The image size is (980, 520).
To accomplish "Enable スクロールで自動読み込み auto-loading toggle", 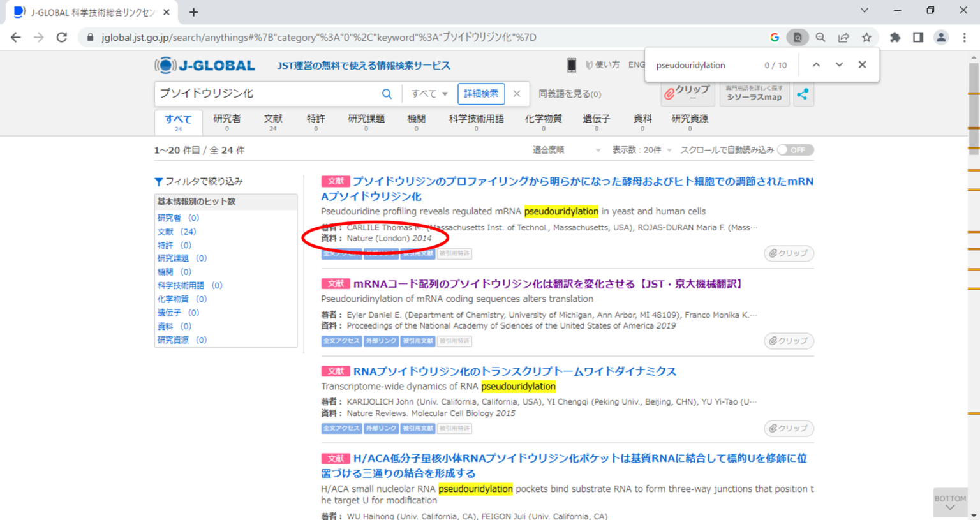I will (794, 149).
